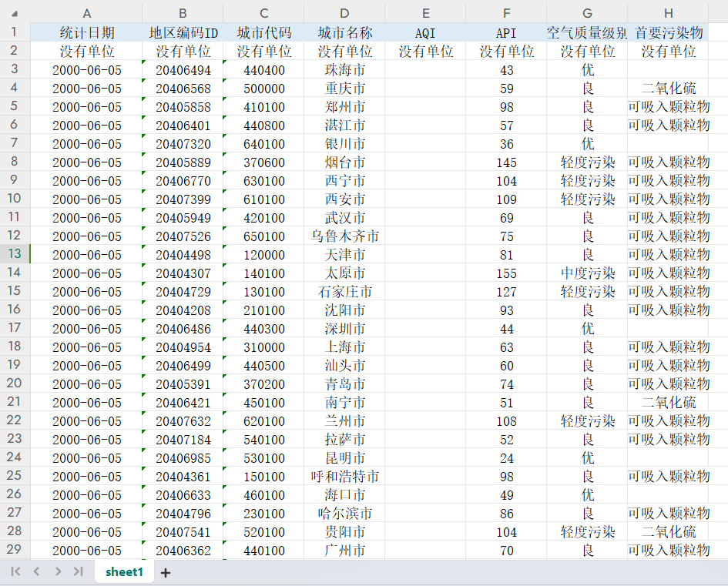Viewport: 728px width, 586px height.
Task: Click the 首要污染物 header cell
Action: click(668, 32)
